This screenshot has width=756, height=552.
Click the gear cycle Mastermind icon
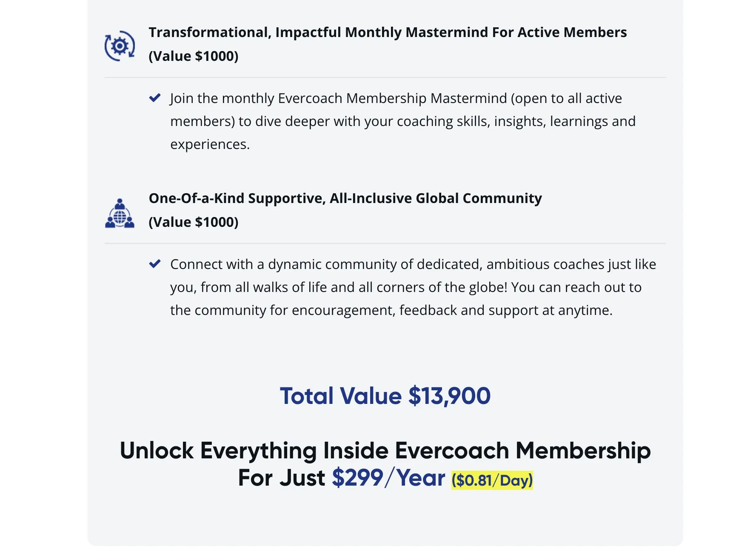tap(120, 46)
